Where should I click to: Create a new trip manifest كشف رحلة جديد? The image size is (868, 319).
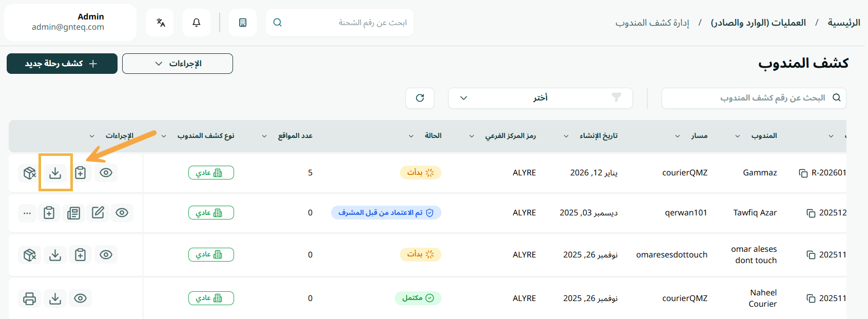pos(62,64)
